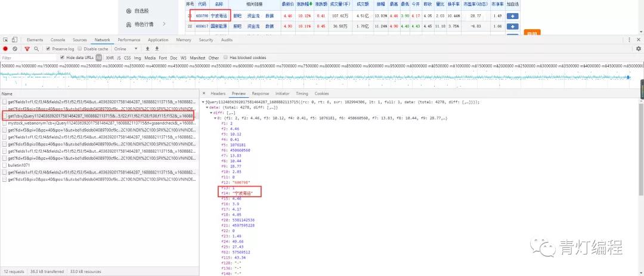
Task: Show the request Response tab
Action: (x=261, y=94)
